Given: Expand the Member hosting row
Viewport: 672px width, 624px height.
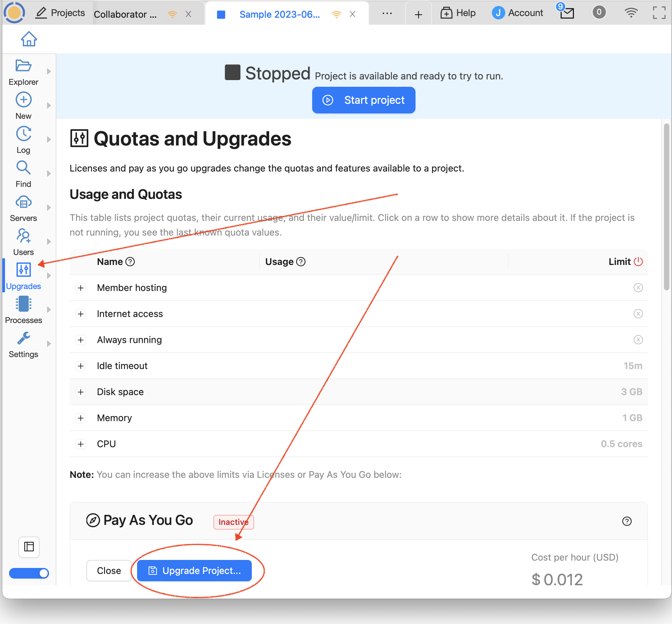Looking at the screenshot, I should pyautogui.click(x=80, y=288).
